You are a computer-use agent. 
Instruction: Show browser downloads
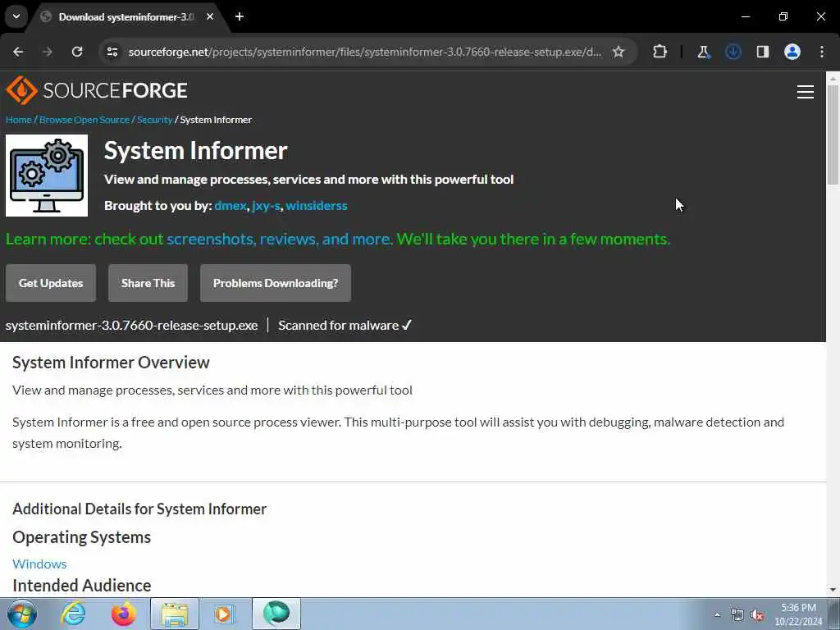[733, 52]
